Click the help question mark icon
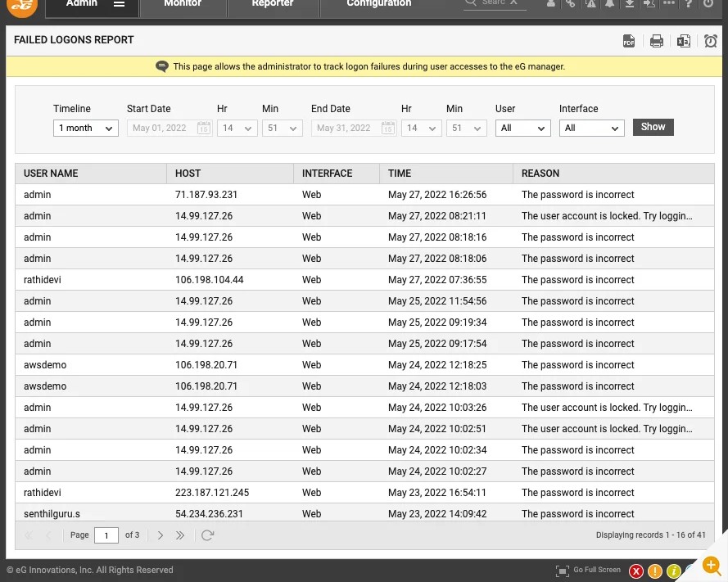 (x=690, y=4)
